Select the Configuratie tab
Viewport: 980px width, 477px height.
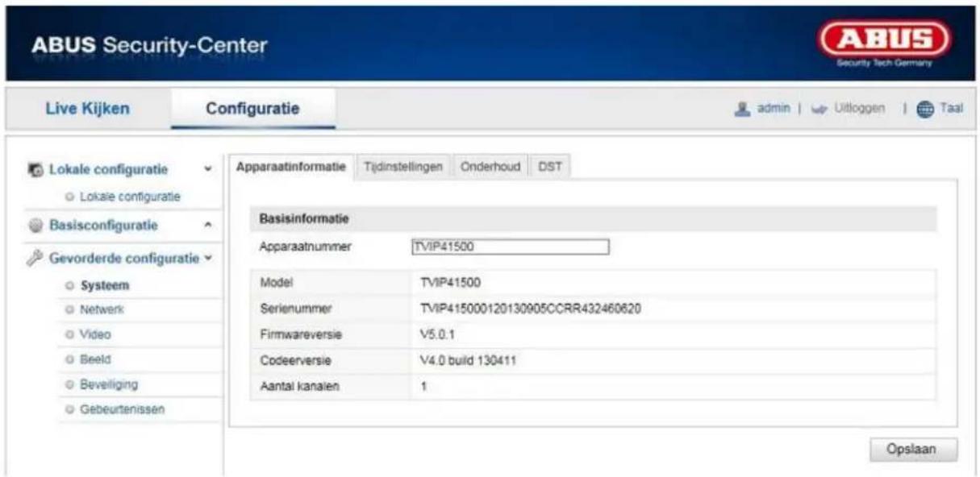click(252, 109)
